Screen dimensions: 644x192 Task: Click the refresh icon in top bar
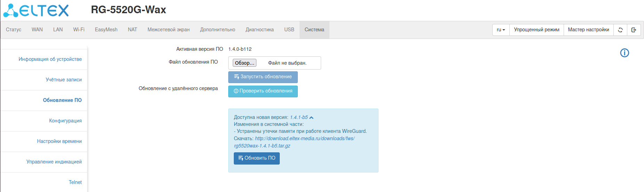pyautogui.click(x=620, y=30)
